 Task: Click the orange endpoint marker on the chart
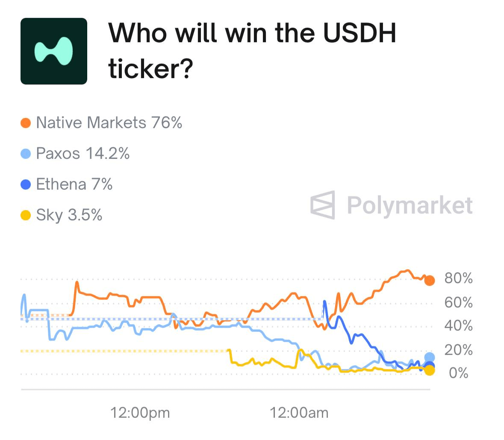pos(430,280)
